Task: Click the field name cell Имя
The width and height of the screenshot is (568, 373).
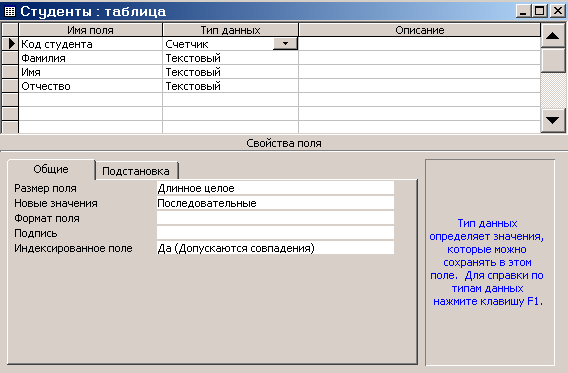Action: pos(91,72)
